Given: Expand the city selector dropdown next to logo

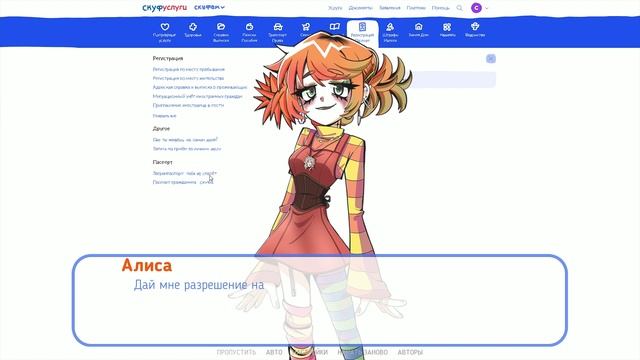Looking at the screenshot, I should pos(209,7).
